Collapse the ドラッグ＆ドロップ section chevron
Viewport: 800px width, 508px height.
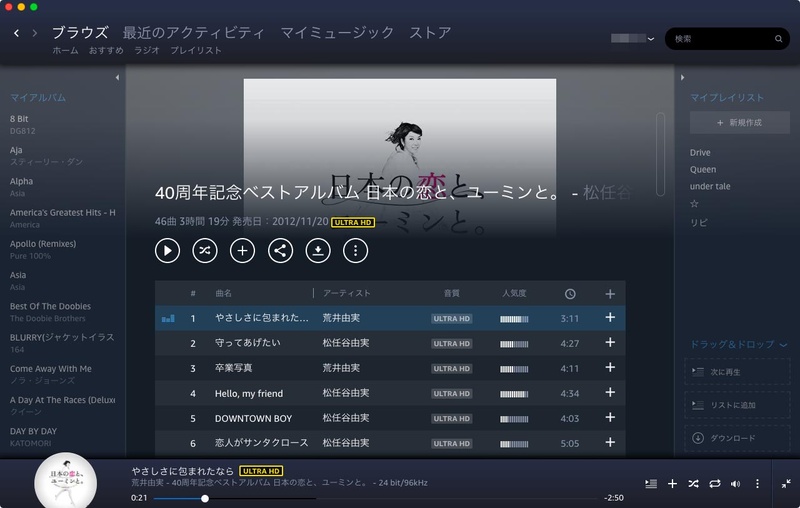[x=784, y=345]
